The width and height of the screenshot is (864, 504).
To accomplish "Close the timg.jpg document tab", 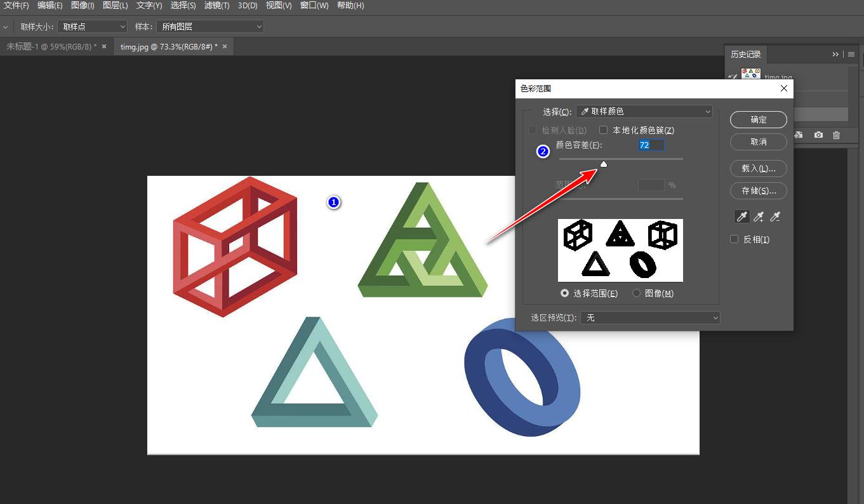I will 224,46.
